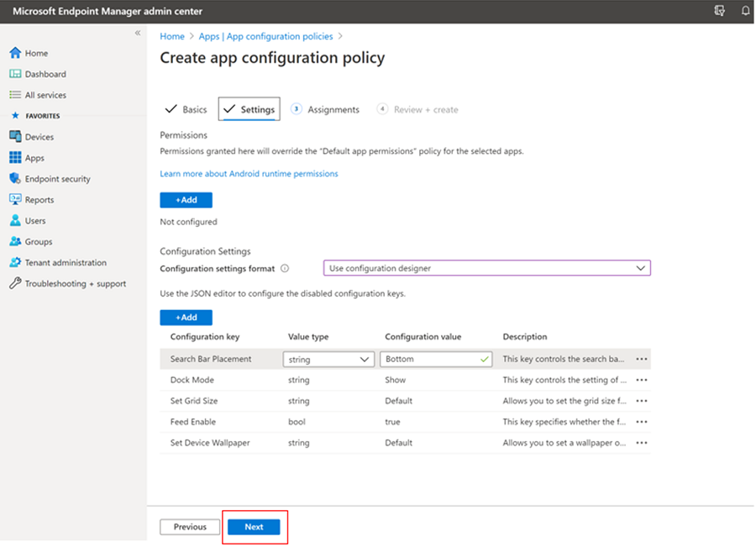Screen dimensions: 756x547
Task: Click the Users person icon
Action: 15,220
